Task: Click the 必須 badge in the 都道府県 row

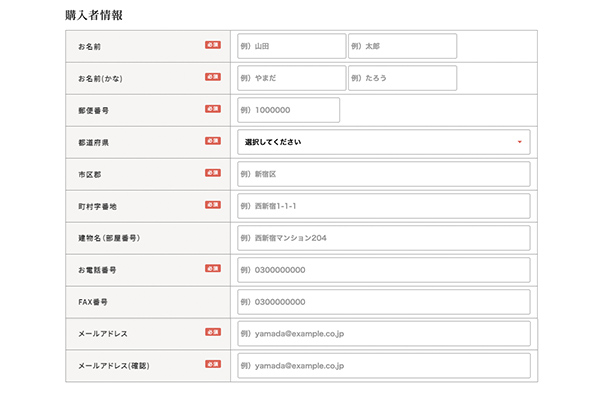Action: (x=213, y=141)
